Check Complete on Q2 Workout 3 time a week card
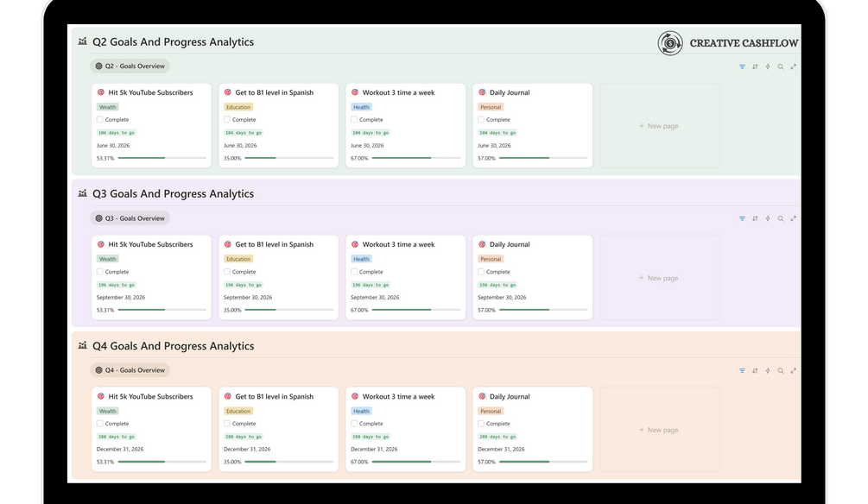Screen dimensions: 868x504 coord(354,119)
